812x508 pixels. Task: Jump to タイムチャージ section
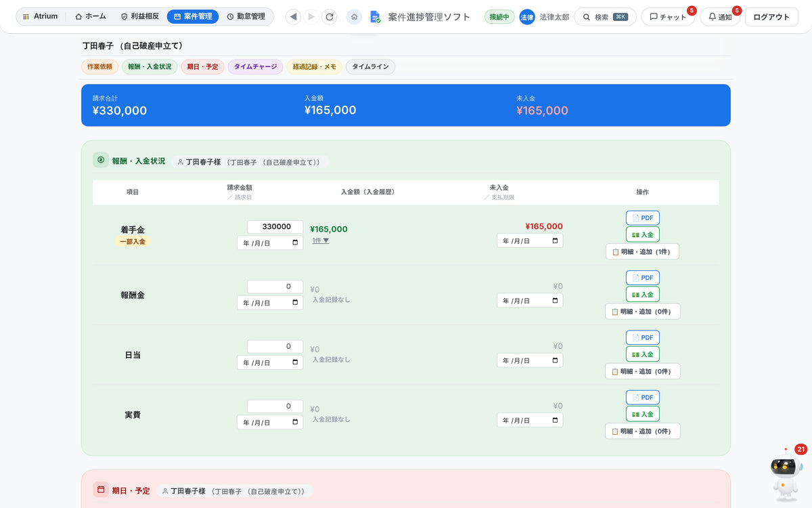(255, 67)
